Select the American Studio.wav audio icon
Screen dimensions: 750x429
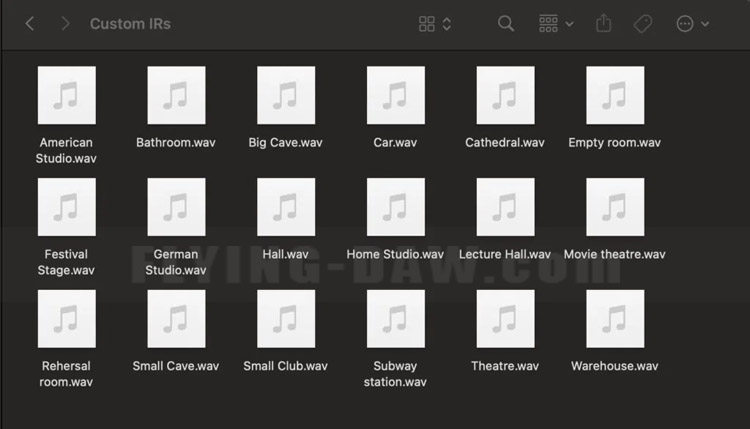(x=66, y=95)
